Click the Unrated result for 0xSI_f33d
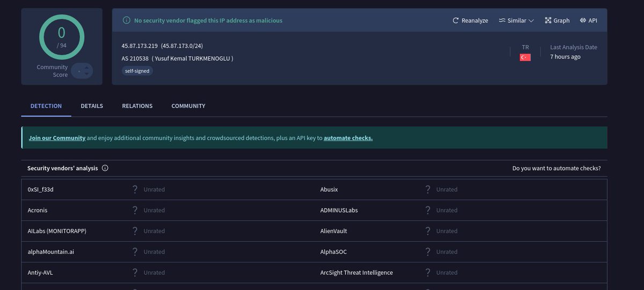The image size is (644, 290). (x=154, y=189)
